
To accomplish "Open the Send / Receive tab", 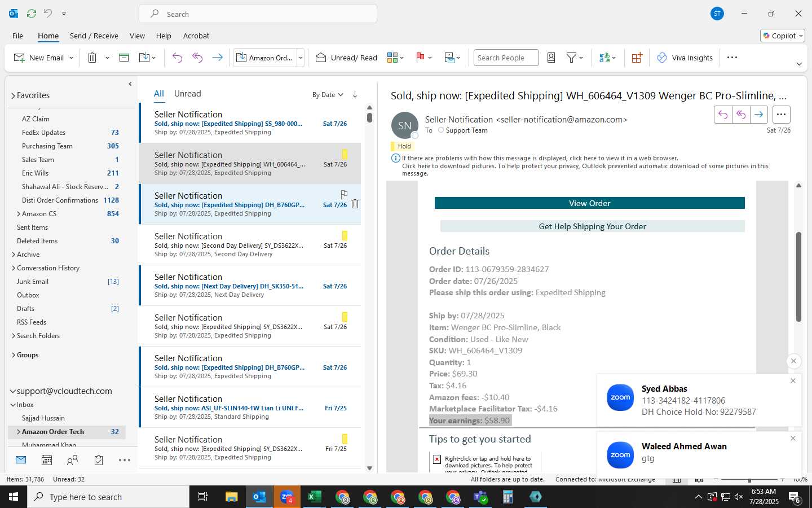I will [94, 36].
